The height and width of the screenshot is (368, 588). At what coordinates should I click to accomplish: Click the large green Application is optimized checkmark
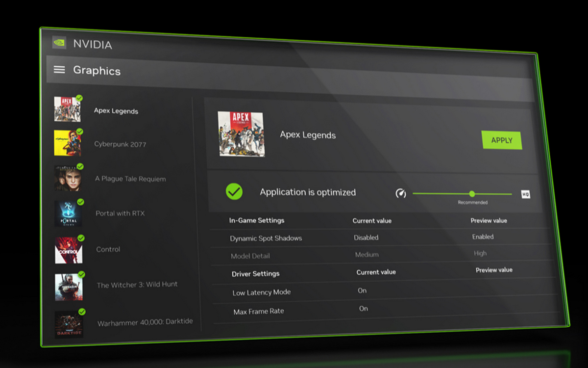[234, 191]
